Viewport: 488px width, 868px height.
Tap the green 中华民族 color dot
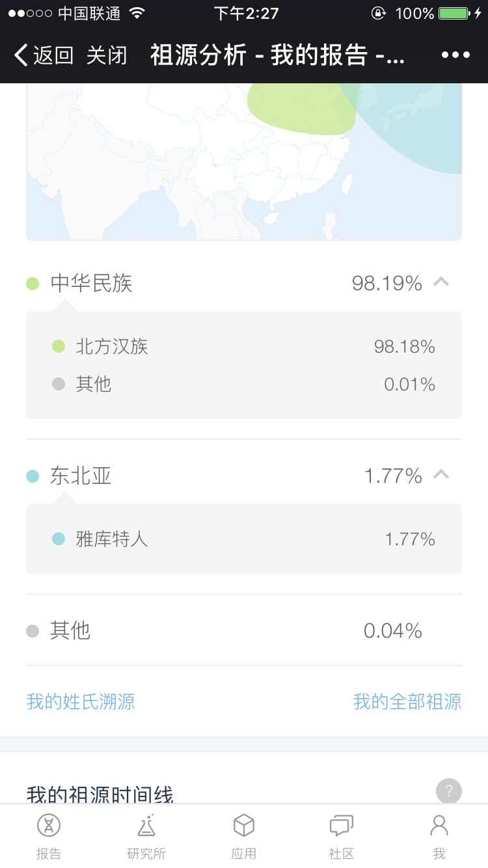pyautogui.click(x=33, y=284)
